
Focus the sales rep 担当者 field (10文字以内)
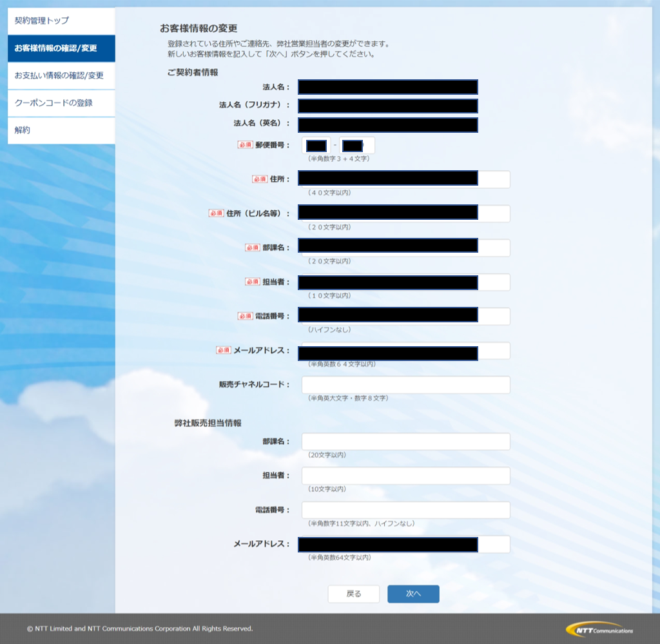[x=406, y=476]
